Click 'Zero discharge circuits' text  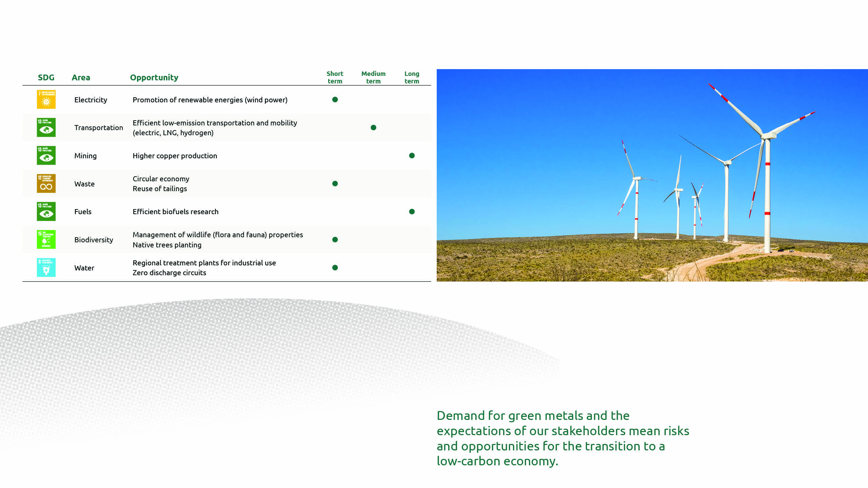click(x=169, y=273)
